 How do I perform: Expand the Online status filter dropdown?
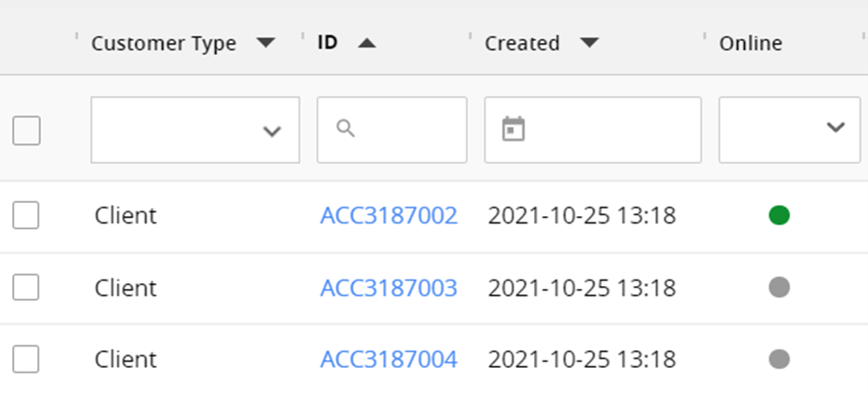pyautogui.click(x=789, y=129)
